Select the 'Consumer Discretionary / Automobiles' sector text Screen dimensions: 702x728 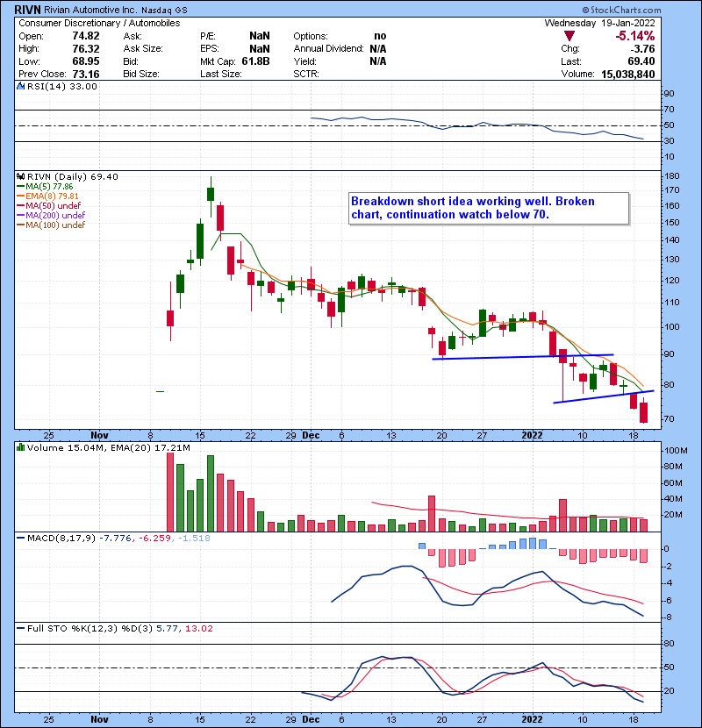click(x=99, y=23)
